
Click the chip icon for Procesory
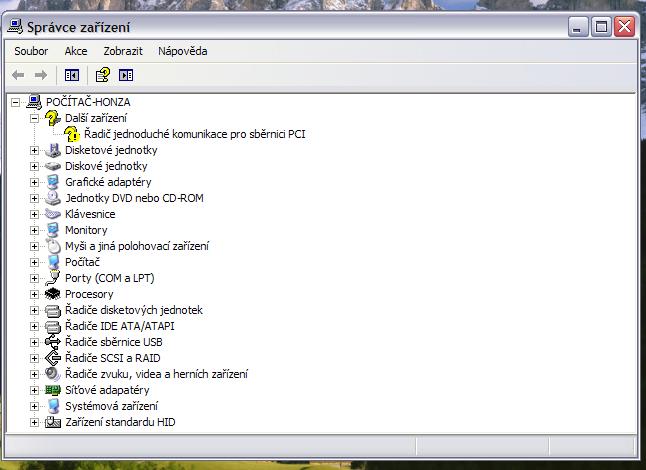pos(53,294)
